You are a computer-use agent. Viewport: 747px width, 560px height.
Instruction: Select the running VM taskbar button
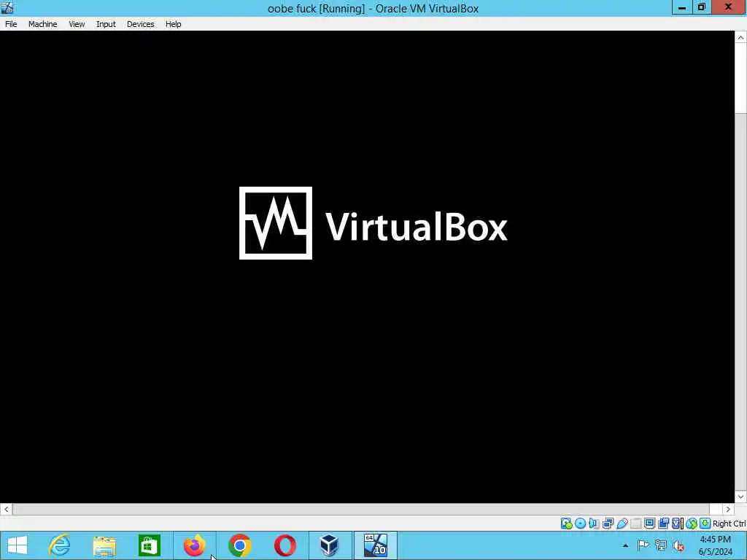(x=375, y=545)
